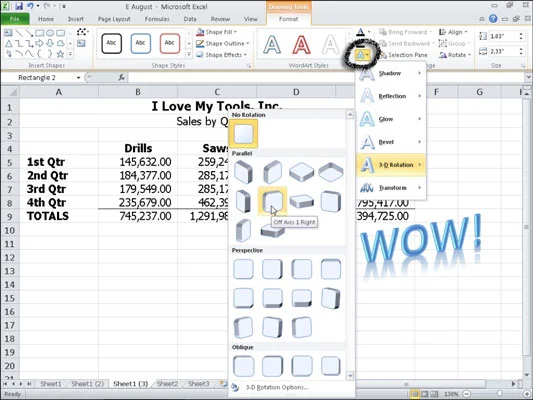Image resolution: width=533 pixels, height=400 pixels.
Task: Open the Shadow text effects submenu
Action: click(x=391, y=73)
